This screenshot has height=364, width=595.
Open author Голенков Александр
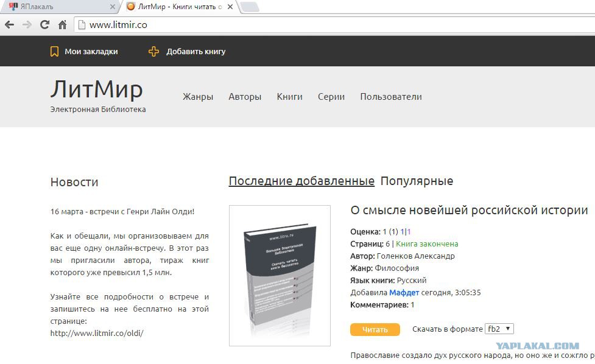[x=415, y=256]
